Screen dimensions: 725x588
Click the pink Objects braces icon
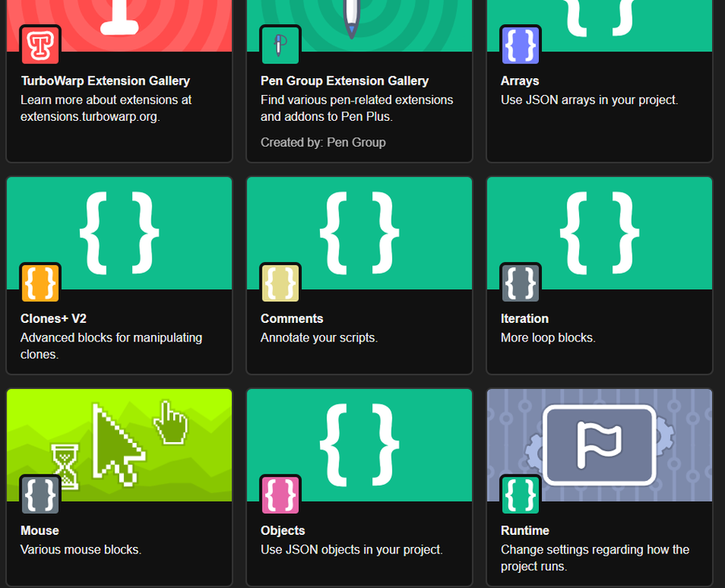(x=280, y=495)
